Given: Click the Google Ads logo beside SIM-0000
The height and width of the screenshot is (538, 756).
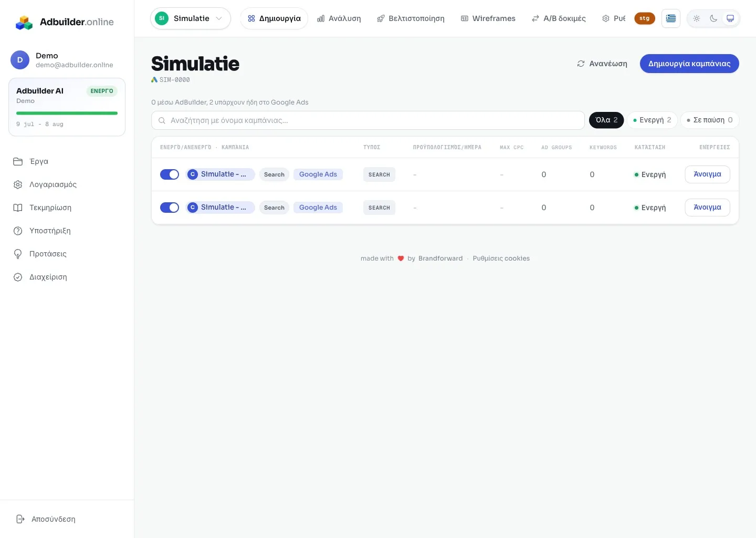Looking at the screenshot, I should point(154,80).
